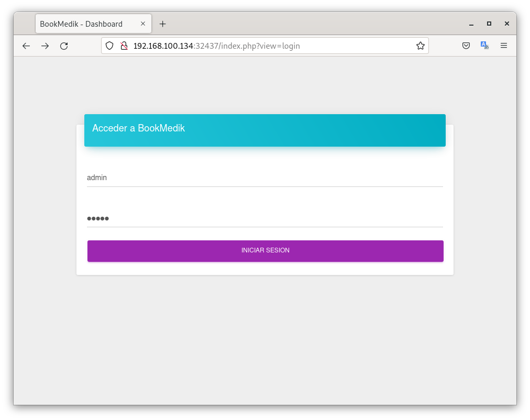The height and width of the screenshot is (420, 530).
Task: Open the Firefox application menu
Action: [504, 46]
